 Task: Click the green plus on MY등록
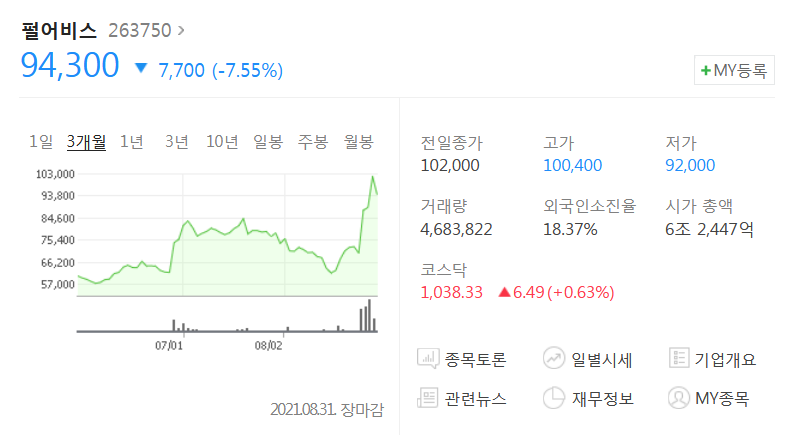click(706, 71)
